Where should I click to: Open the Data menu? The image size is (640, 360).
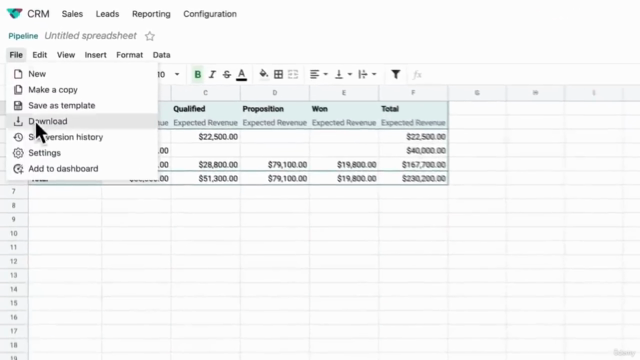click(x=162, y=55)
